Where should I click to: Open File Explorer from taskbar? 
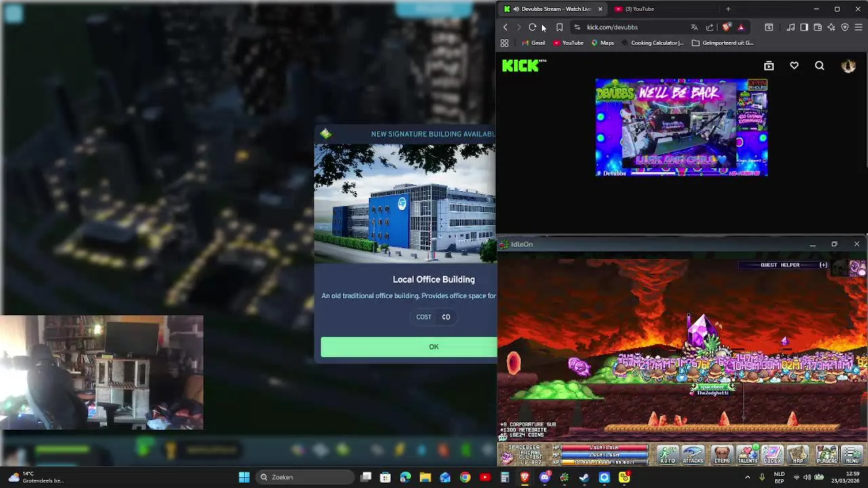tap(425, 477)
